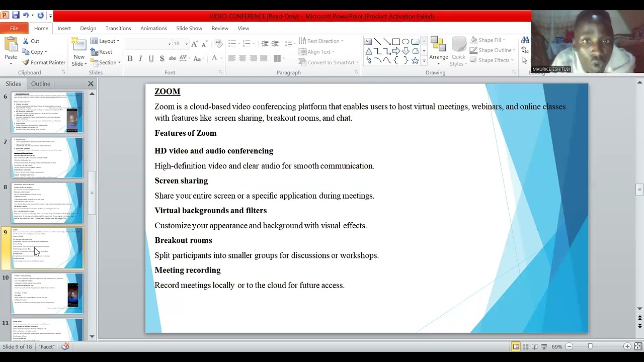Zoom in with plus button

627,346
